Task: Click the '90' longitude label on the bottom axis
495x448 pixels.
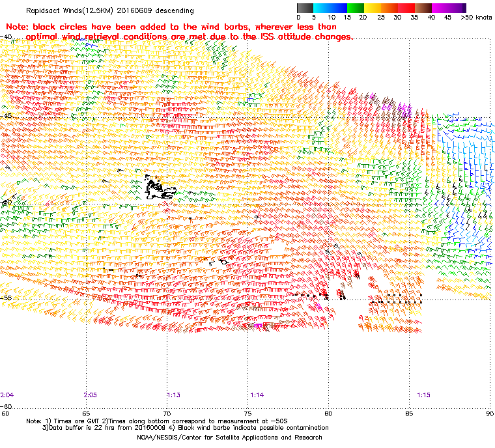Action: [x=490, y=413]
